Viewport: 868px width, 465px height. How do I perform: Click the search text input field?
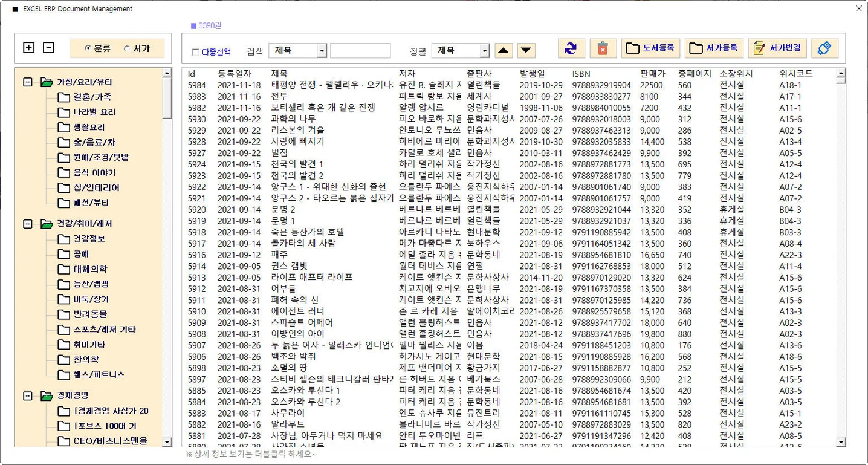click(x=360, y=51)
